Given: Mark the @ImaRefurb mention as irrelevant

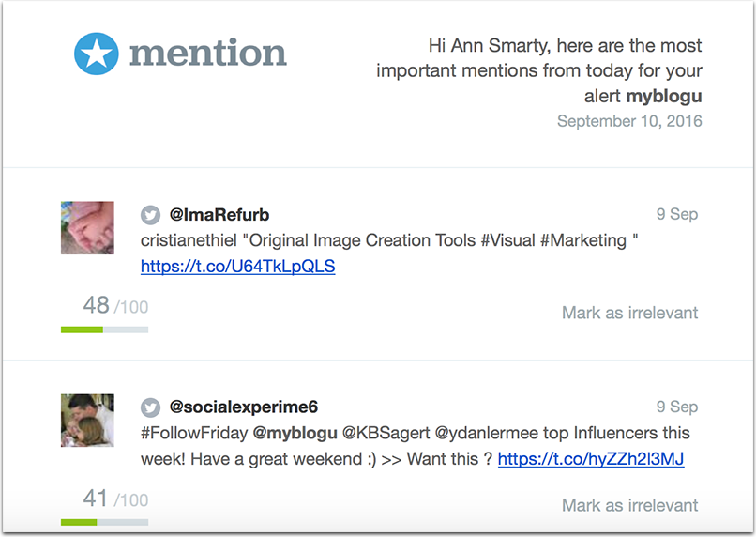Looking at the screenshot, I should coord(629,313).
